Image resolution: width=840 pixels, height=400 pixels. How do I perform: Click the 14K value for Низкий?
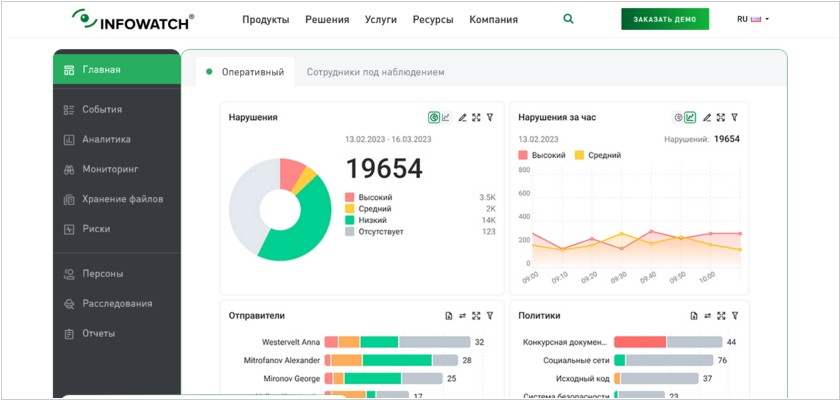489,220
